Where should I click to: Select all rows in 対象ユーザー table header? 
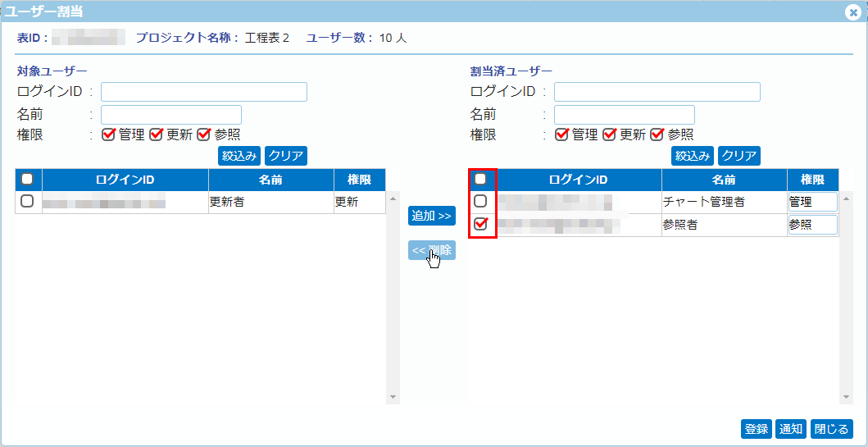[28, 179]
